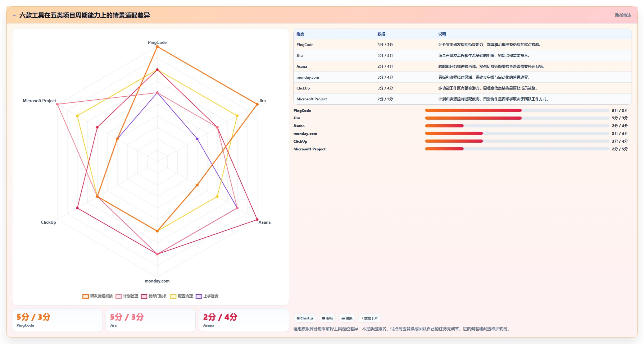Open the Jira 5分 / 3分 data card
The height and width of the screenshot is (344, 644).
click(151, 320)
